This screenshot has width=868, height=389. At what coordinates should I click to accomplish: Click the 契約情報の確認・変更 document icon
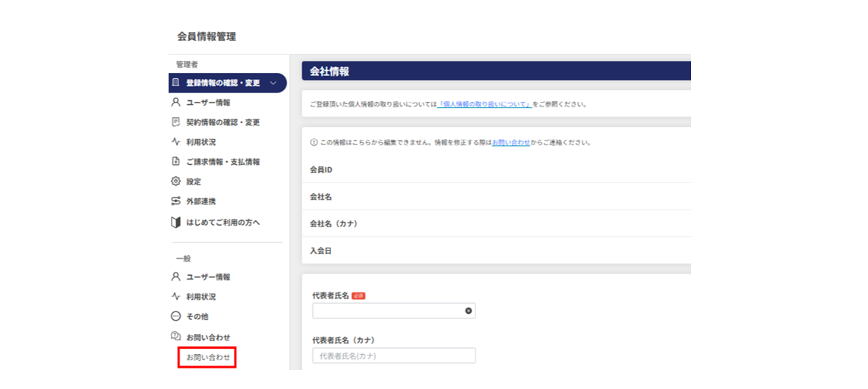click(x=175, y=122)
